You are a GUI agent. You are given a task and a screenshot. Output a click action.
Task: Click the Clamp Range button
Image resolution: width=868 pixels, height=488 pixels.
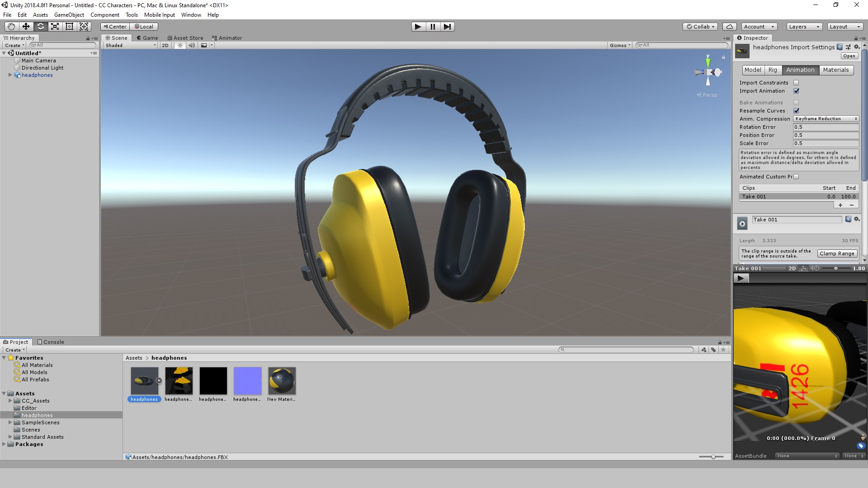click(837, 253)
